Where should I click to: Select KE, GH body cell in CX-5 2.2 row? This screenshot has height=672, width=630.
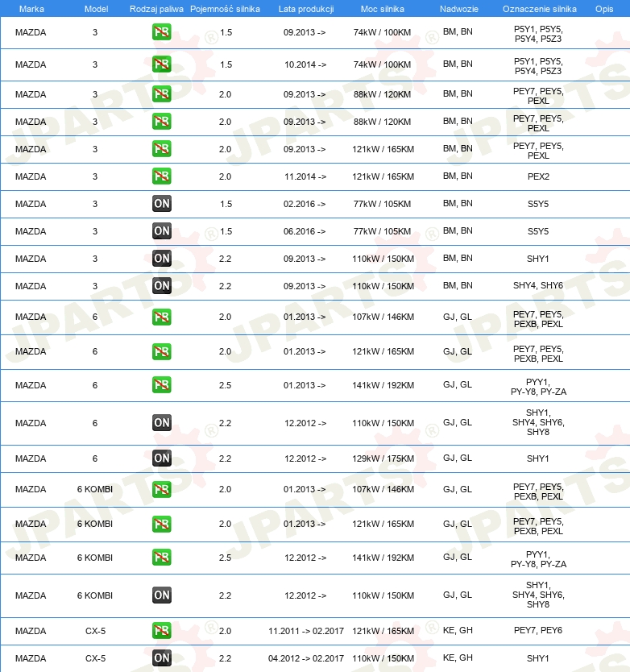coord(458,657)
